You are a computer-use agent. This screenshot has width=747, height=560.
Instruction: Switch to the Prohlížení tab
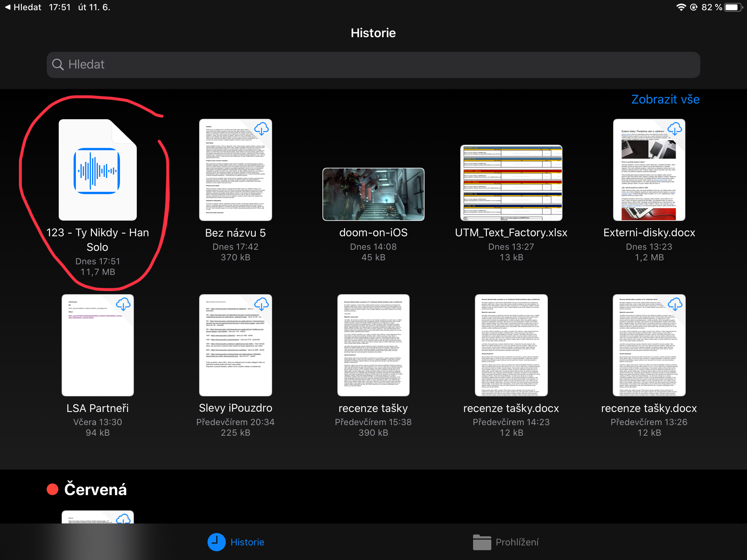click(516, 542)
